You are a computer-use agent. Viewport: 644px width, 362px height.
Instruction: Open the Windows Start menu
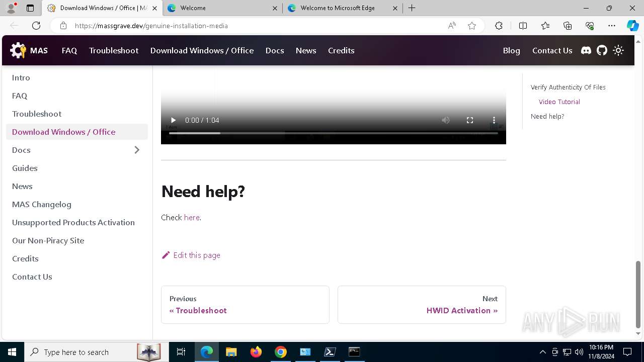pos(12,352)
